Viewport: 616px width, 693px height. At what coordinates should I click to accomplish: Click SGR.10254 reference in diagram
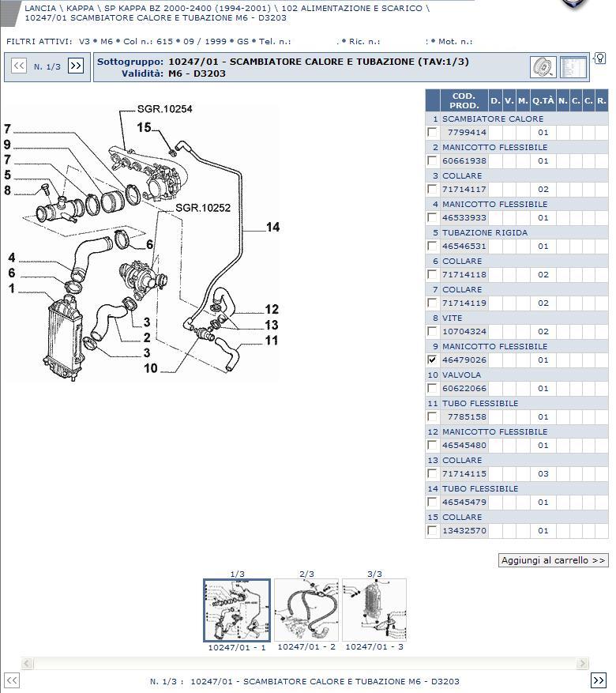165,109
